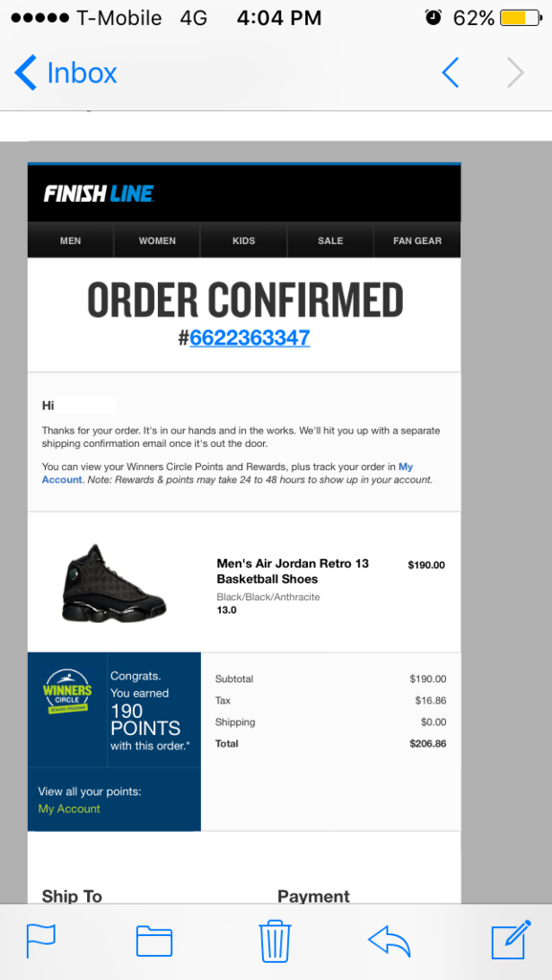
Task: Tap the next message arrow
Action: click(x=515, y=73)
